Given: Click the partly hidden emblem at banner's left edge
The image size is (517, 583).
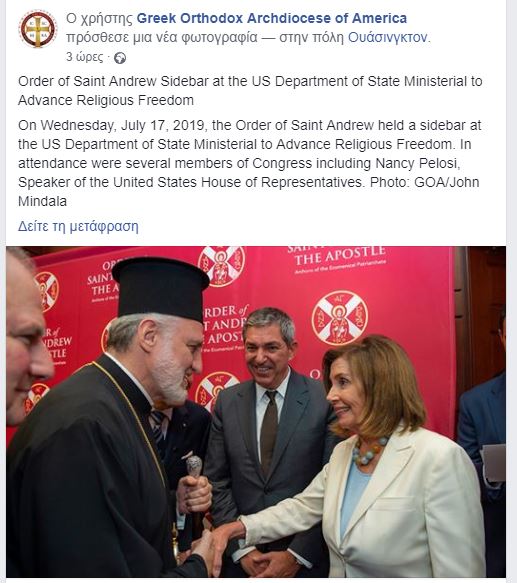Looking at the screenshot, I should tap(47, 291).
